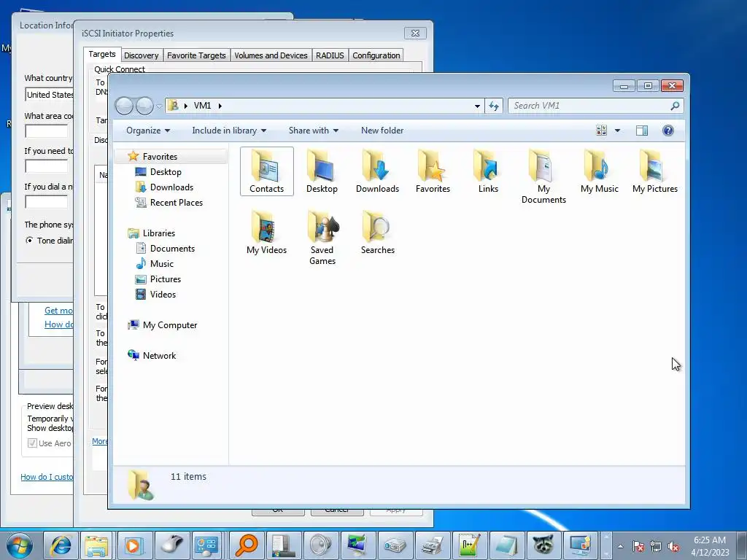Open the Downloads folder icon in file pane
The width and height of the screenshot is (747, 560).
[x=377, y=171]
